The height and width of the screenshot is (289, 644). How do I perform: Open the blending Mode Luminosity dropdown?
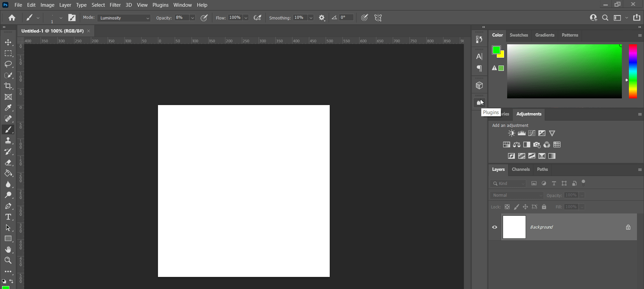tap(124, 18)
